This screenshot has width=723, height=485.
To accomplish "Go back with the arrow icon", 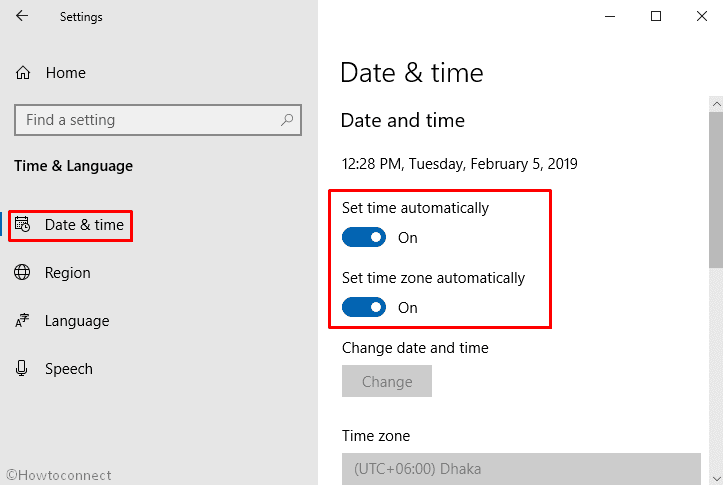I will pyautogui.click(x=22, y=16).
